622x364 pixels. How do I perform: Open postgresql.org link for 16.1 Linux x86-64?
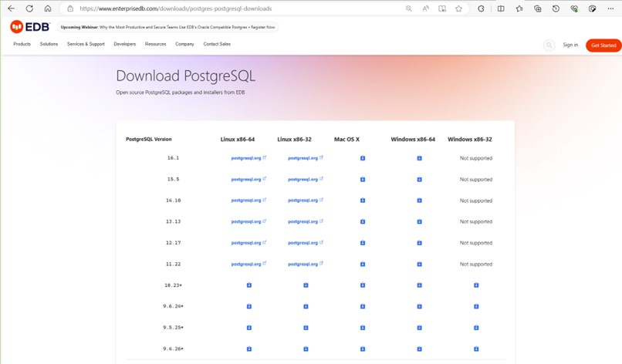pos(247,158)
